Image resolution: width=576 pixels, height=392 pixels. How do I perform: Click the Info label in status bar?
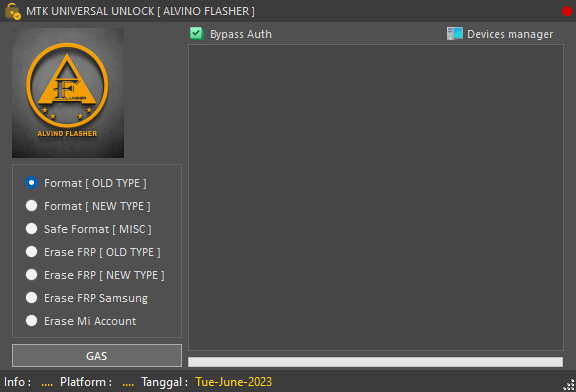(x=17, y=382)
